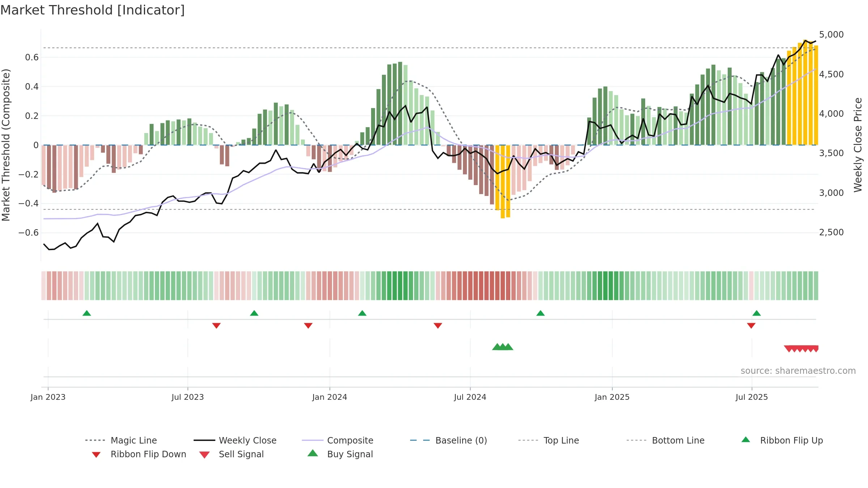This screenshot has height=488, width=868.
Task: Click the 5,000 price axis tick
Action: coord(831,35)
